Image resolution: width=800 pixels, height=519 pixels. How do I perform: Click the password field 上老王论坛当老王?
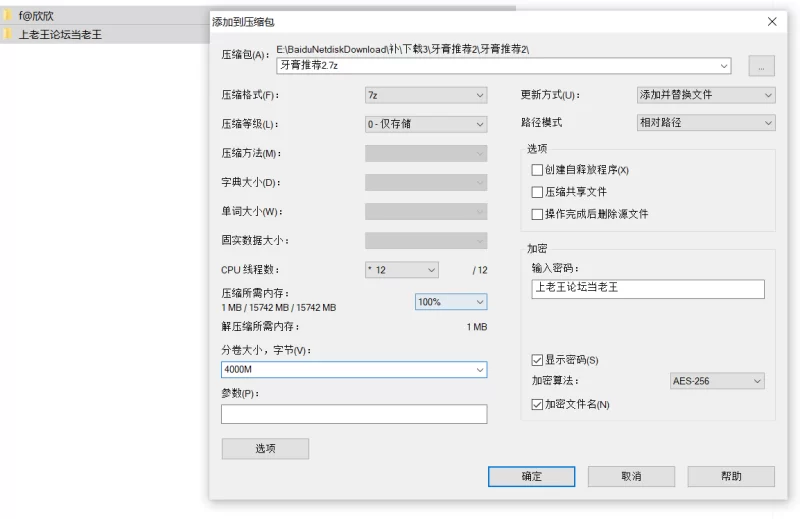click(x=648, y=288)
